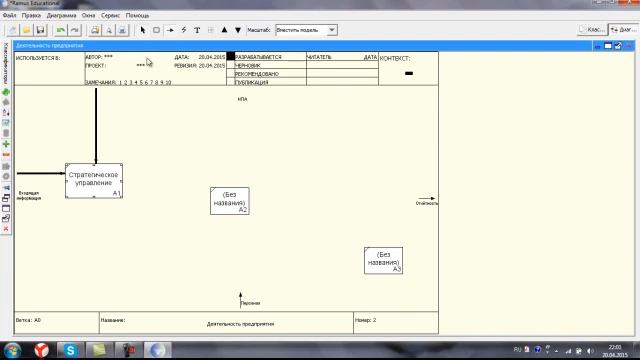Viewport: 640px width, 360px height.
Task: Select the unnamed A2 function box
Action: point(230,201)
